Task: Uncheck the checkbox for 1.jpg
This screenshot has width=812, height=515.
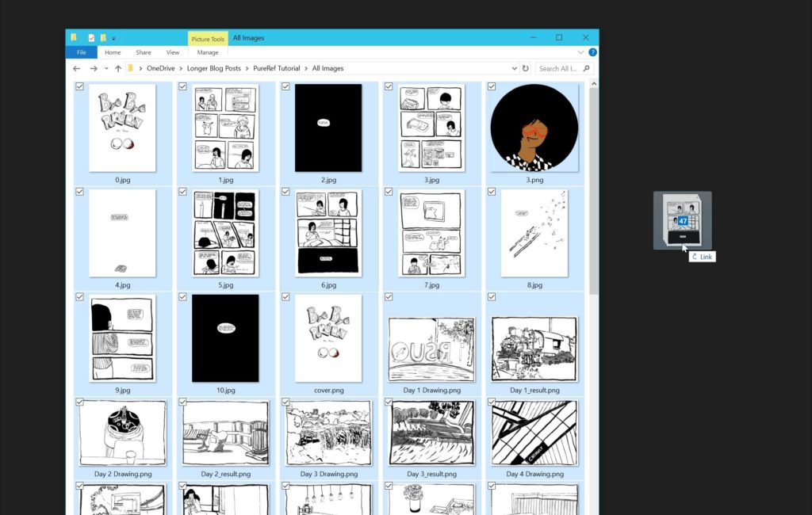Action: (183, 86)
